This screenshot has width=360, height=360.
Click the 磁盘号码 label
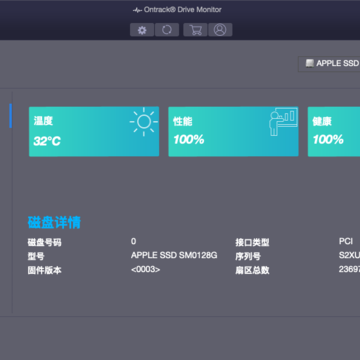click(x=44, y=242)
